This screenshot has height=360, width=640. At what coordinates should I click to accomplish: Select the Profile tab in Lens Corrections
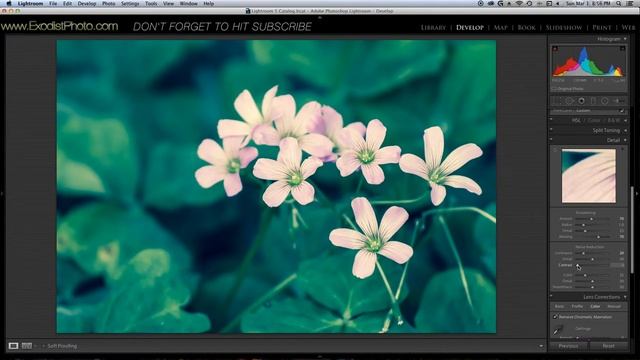[577, 306]
